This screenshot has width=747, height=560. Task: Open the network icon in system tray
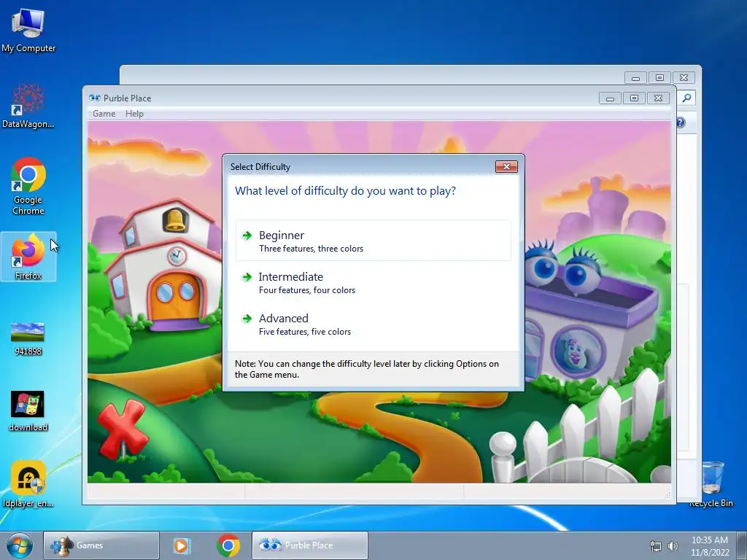point(656,546)
